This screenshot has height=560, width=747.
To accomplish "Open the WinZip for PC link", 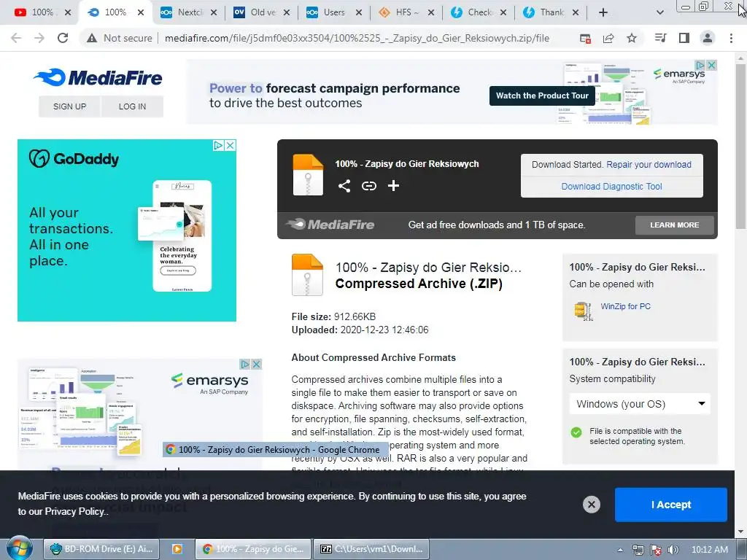I will [625, 306].
